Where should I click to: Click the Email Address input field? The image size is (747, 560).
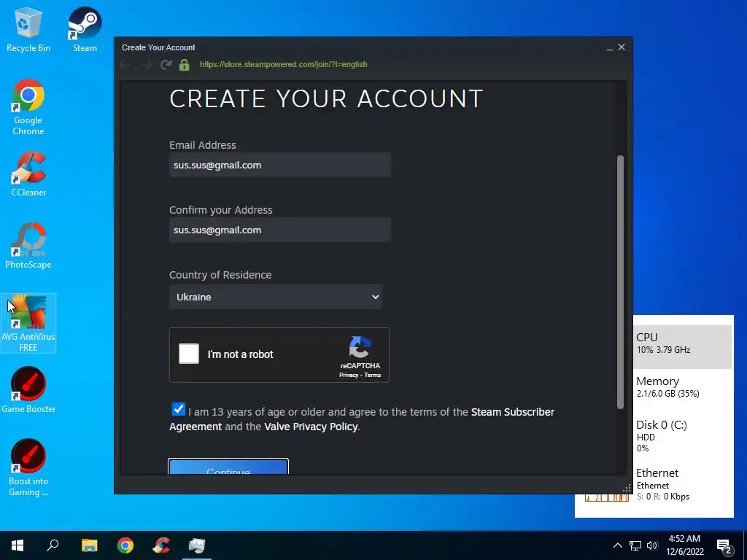point(280,166)
